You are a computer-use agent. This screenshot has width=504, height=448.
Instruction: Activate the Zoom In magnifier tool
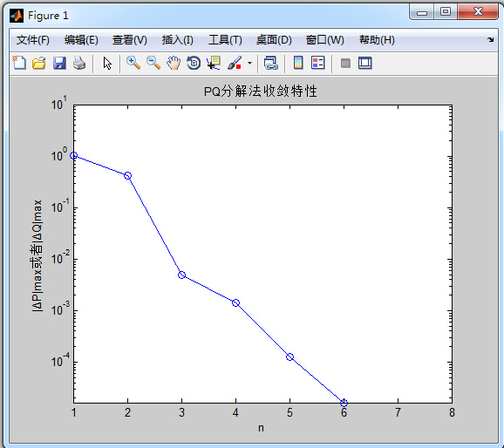pyautogui.click(x=133, y=63)
